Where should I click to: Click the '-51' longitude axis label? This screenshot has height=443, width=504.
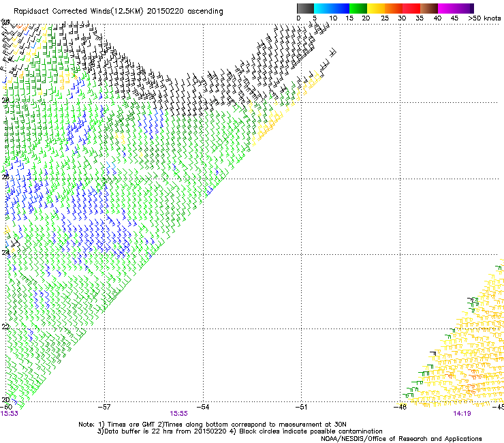click(x=301, y=407)
